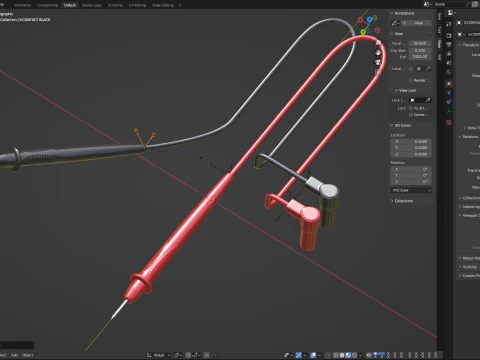
Task: Select Wireframe viewport shading mode
Action: 336,355
